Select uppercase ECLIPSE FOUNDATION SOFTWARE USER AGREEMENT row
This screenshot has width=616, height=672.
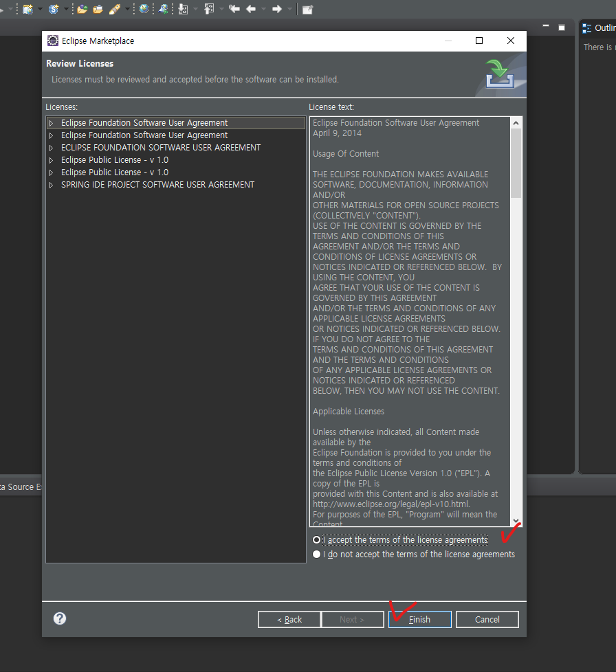(x=176, y=148)
